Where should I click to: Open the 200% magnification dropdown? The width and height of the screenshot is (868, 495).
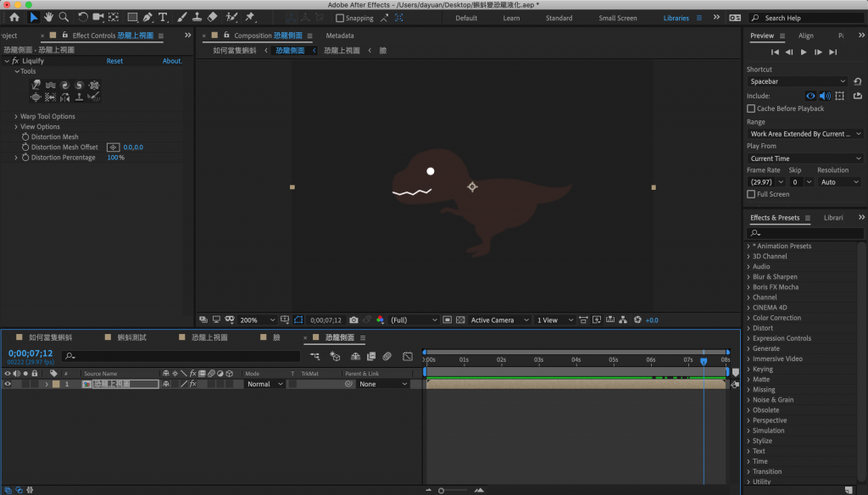[258, 320]
